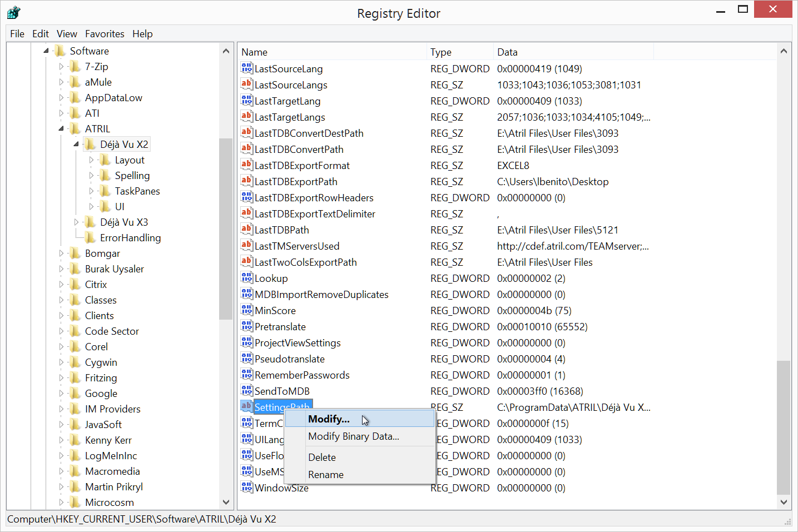This screenshot has width=798, height=532.
Task: Open the Edit menu
Action: [x=41, y=33]
